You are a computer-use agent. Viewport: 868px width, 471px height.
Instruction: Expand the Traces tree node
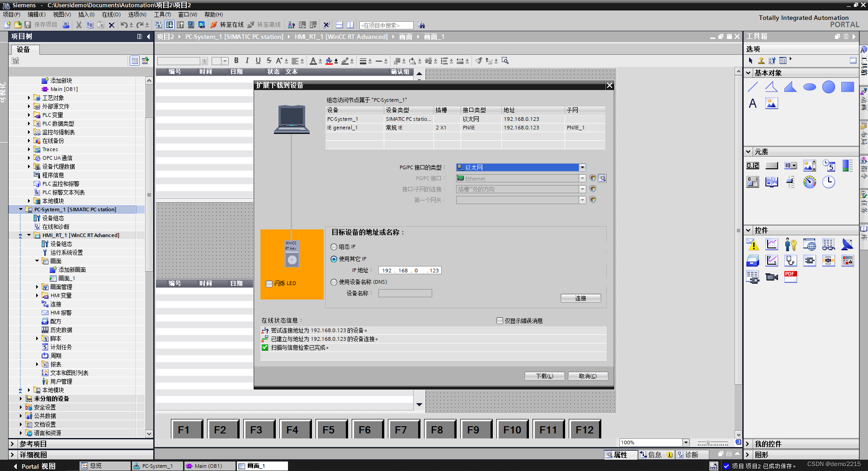tap(29, 149)
